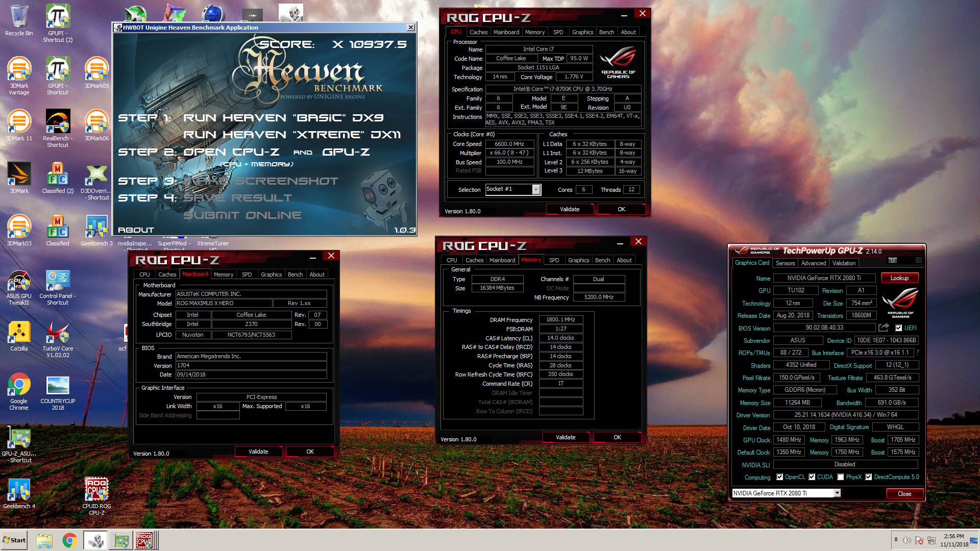Open GPU-Z hamburger menu icon
Image resolution: width=980 pixels, height=551 pixels.
[919, 260]
